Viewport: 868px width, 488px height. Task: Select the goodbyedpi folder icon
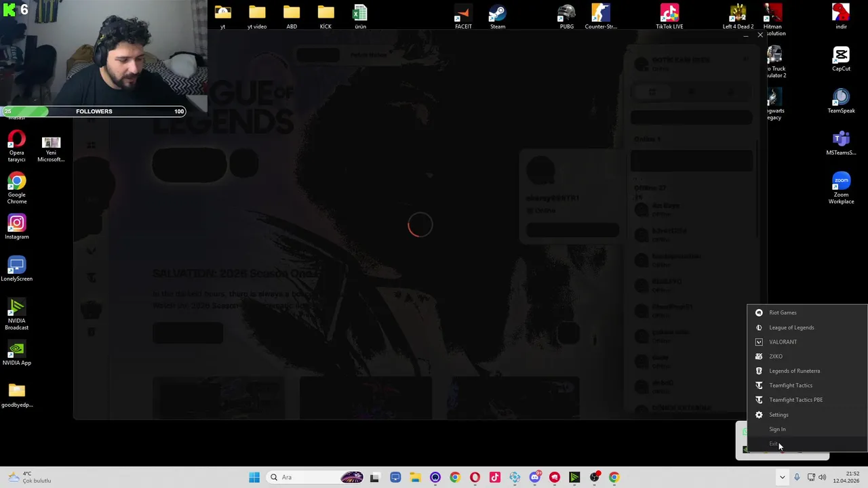tap(17, 395)
